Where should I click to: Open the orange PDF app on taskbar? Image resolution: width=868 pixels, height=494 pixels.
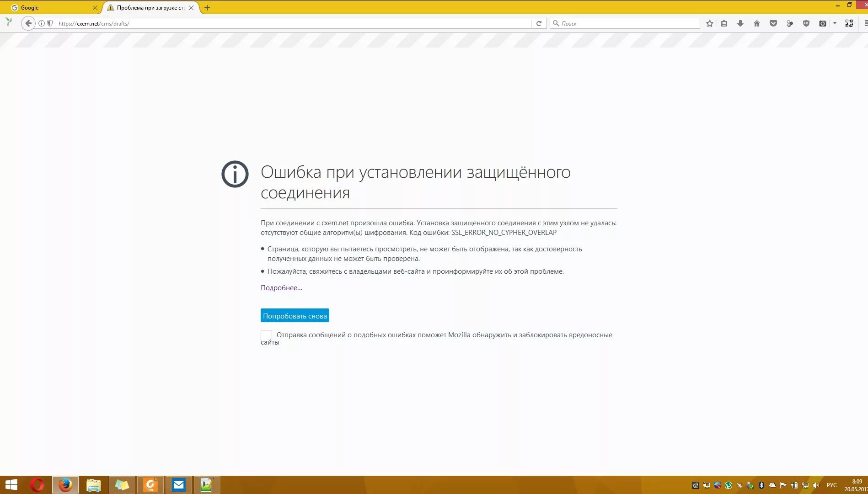(x=150, y=485)
